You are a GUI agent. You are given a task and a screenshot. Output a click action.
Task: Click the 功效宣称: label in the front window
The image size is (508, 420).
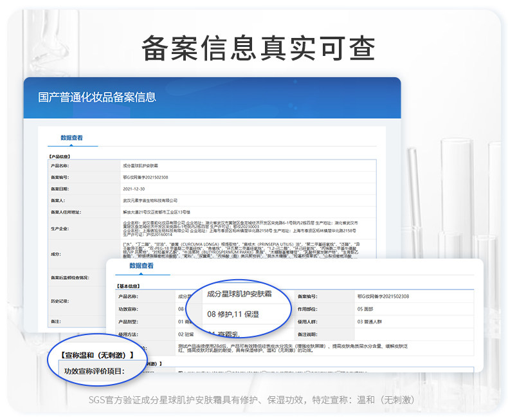pos(129,309)
